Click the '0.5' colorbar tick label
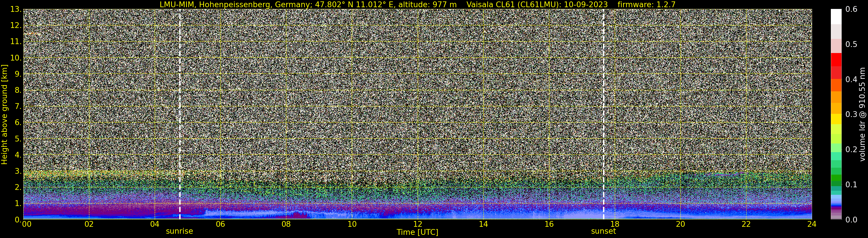868x238 pixels. tap(851, 44)
